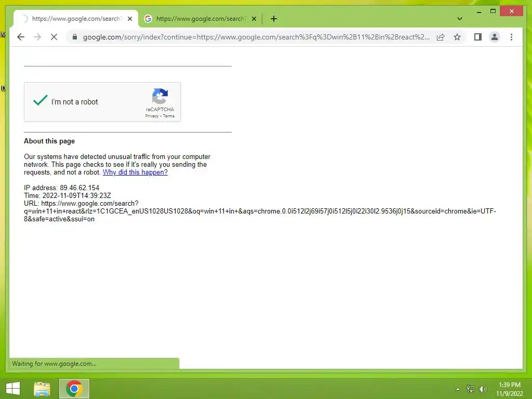This screenshot has height=399, width=532.
Task: Maximize the Chrome window
Action: pos(493,11)
